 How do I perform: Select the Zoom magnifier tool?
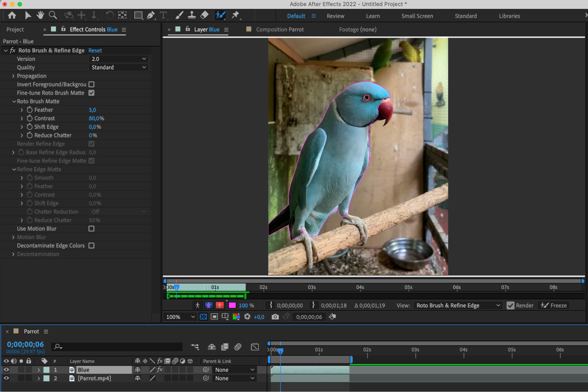[x=53, y=15]
